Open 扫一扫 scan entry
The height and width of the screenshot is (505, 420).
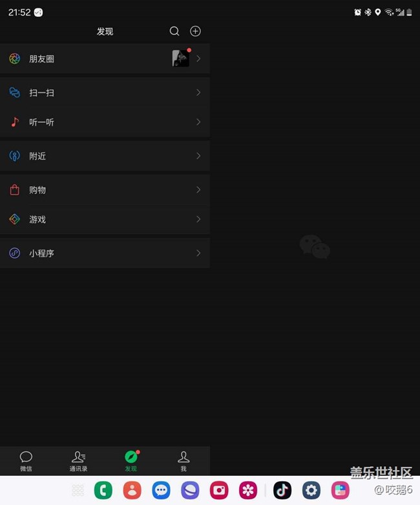click(x=105, y=92)
